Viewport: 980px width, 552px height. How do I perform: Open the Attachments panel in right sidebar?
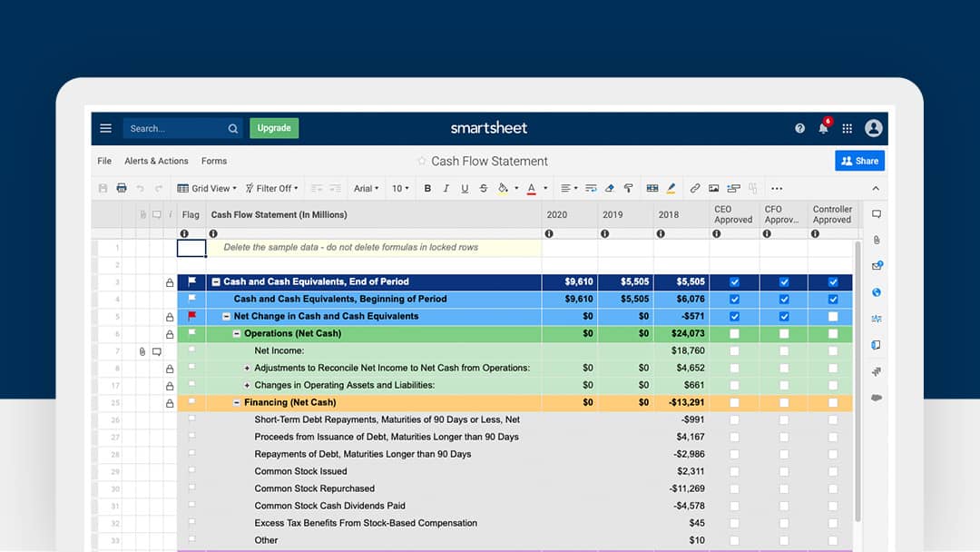tap(874, 239)
